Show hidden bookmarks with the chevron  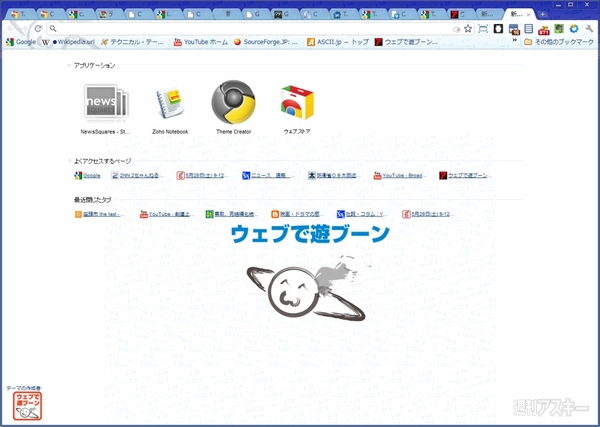click(x=515, y=40)
